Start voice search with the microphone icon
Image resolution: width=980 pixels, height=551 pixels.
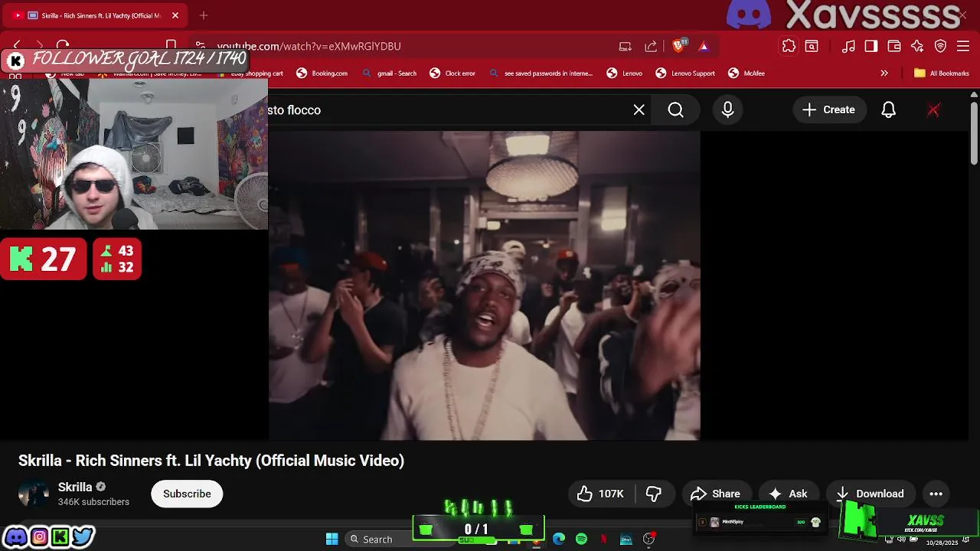727,110
